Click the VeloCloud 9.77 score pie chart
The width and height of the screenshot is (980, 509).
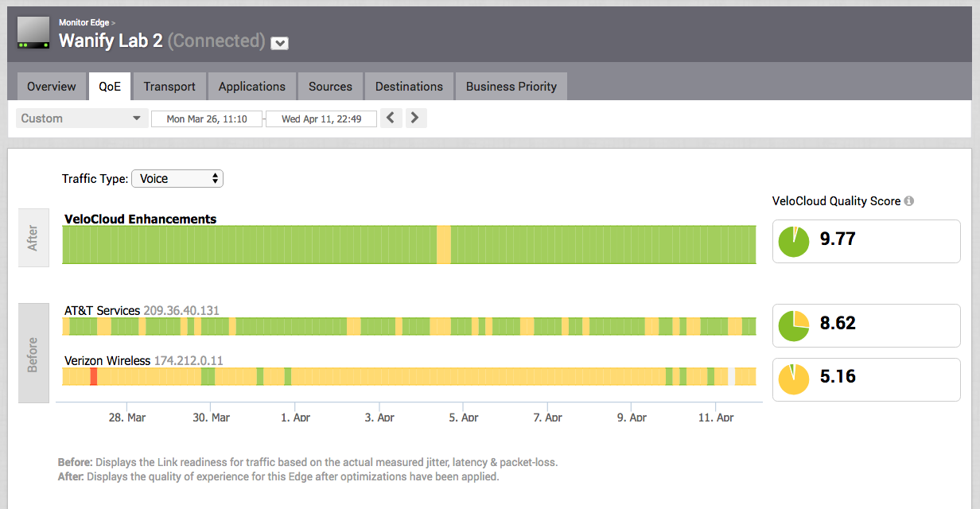[793, 241]
